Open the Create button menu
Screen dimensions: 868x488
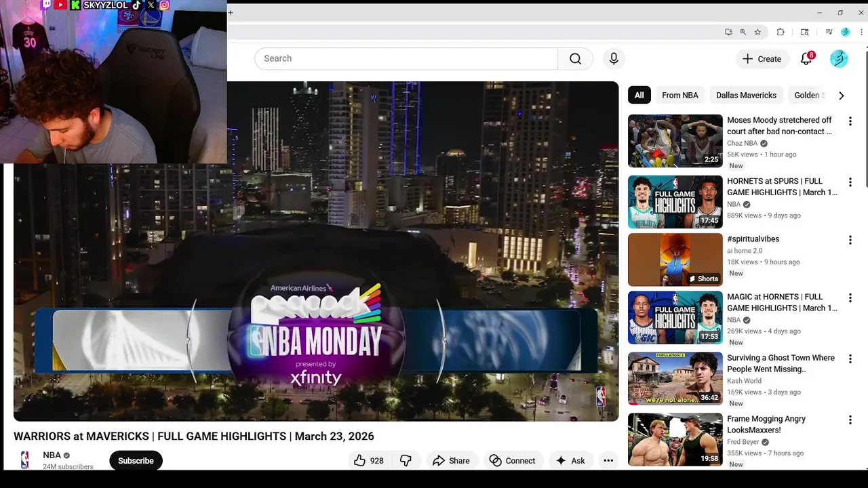pos(762,59)
